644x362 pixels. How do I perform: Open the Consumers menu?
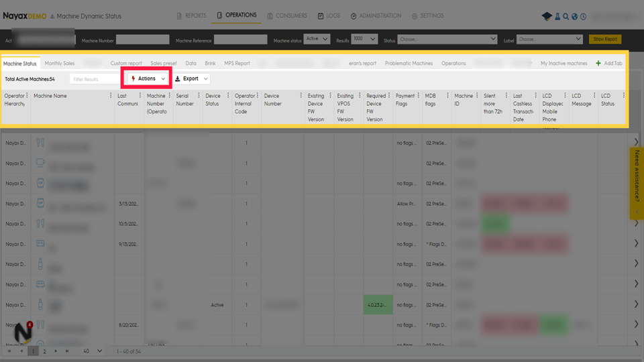[287, 16]
